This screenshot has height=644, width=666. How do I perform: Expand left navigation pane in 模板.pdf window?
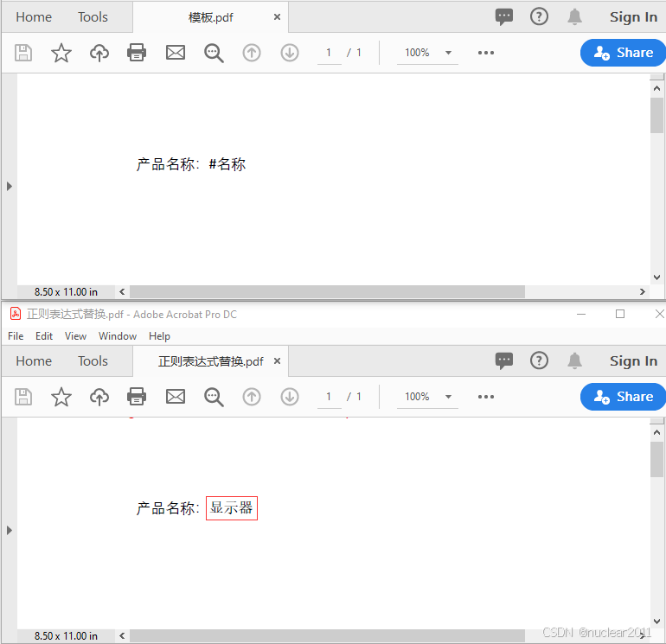[x=10, y=186]
